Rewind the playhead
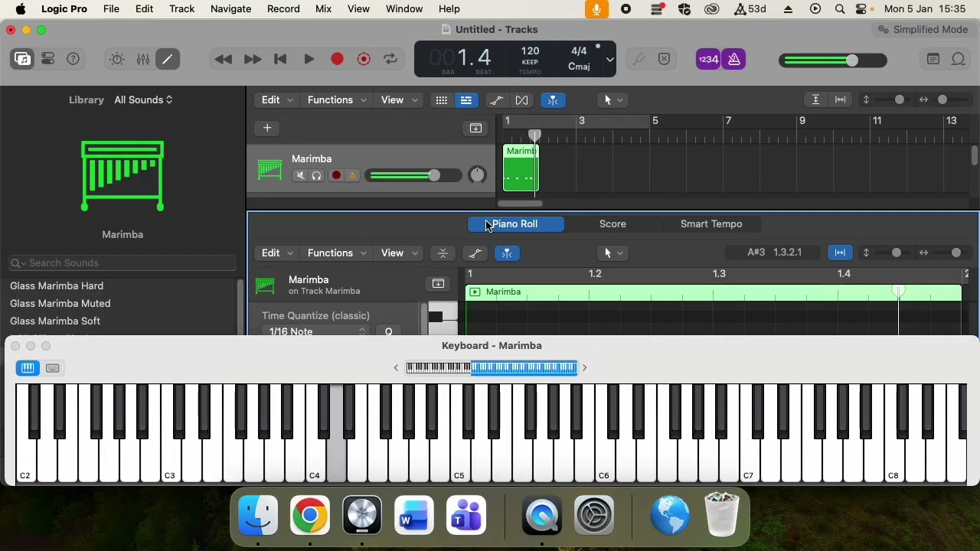Image resolution: width=980 pixels, height=551 pixels. pyautogui.click(x=224, y=59)
